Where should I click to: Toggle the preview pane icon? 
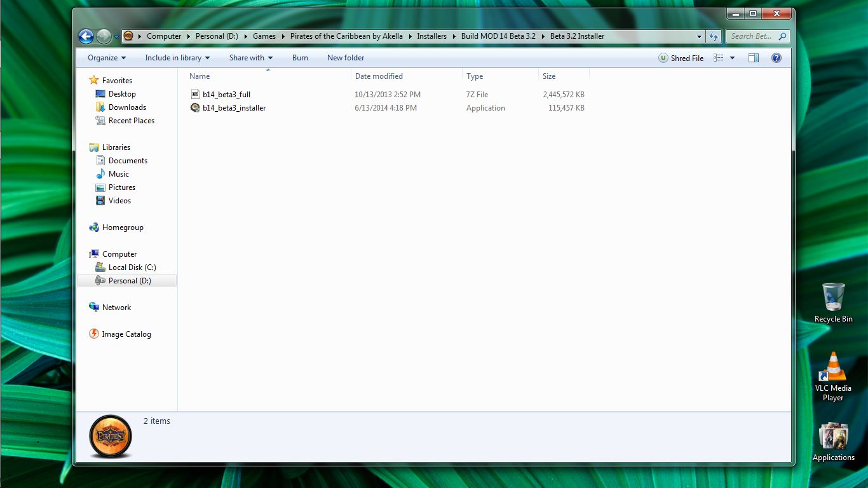754,58
